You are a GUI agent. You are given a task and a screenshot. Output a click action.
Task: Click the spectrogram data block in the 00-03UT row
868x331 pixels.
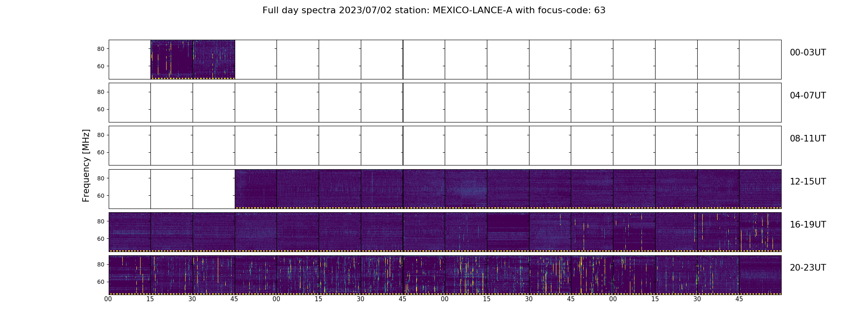(193, 60)
